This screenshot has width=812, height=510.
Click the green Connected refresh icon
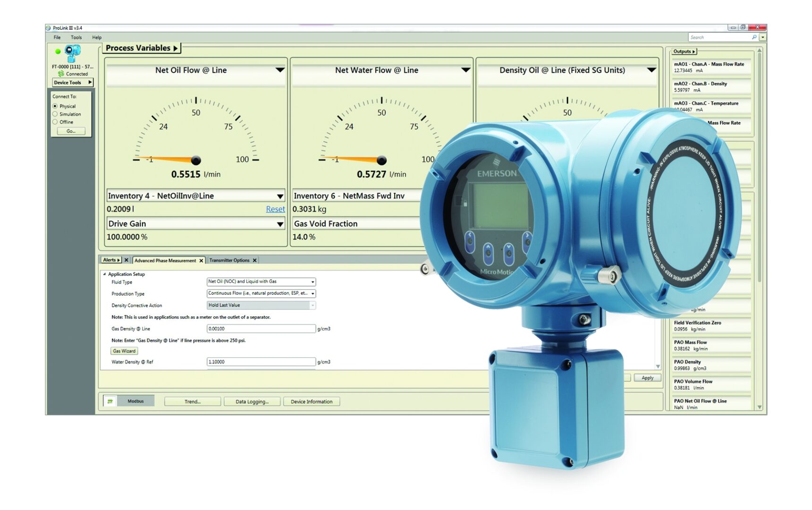[x=61, y=74]
